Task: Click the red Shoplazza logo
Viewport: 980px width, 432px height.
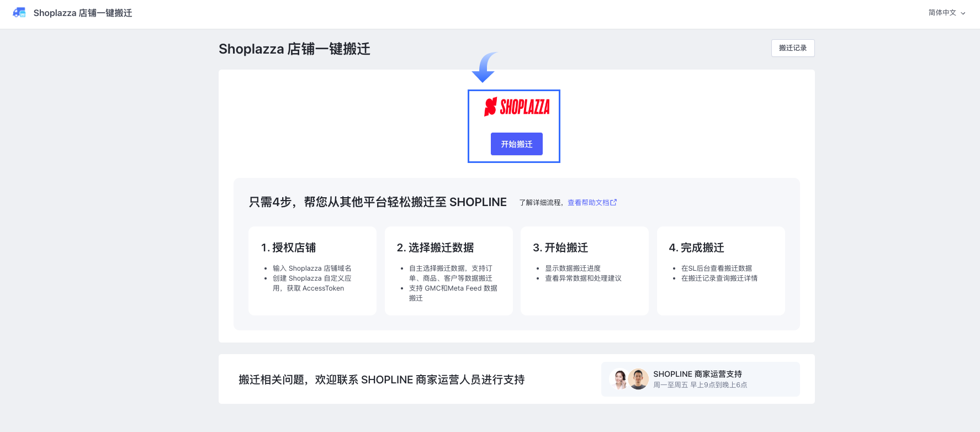Action: pos(517,107)
